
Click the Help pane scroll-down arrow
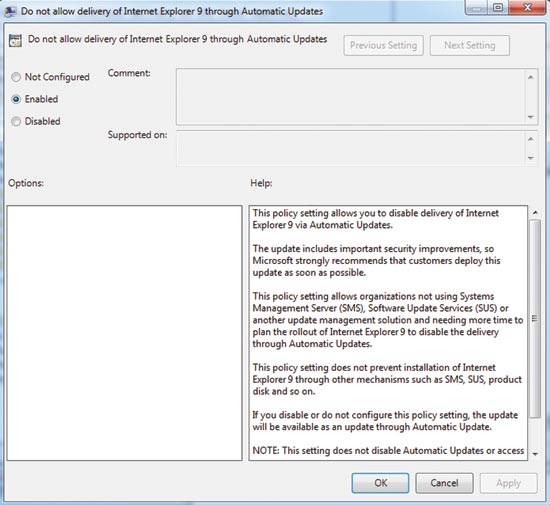point(535,454)
